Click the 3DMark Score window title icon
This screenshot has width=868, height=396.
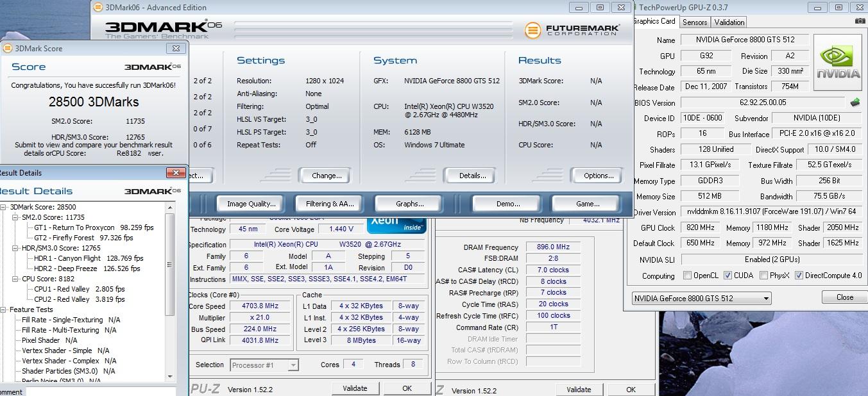pyautogui.click(x=8, y=48)
